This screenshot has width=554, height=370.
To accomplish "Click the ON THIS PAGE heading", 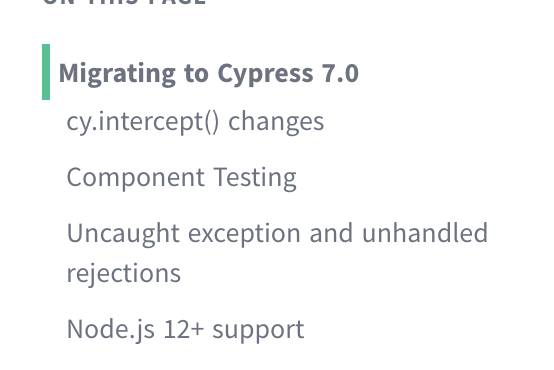I will coord(124,2).
